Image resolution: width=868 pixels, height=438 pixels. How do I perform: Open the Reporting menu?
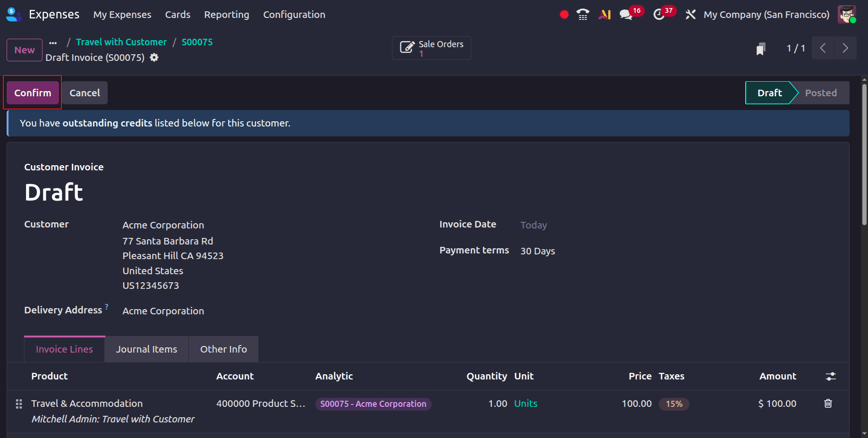point(227,15)
